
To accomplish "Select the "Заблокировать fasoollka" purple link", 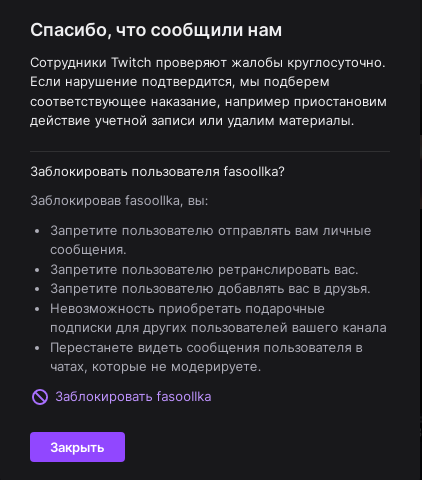I will pos(133,397).
